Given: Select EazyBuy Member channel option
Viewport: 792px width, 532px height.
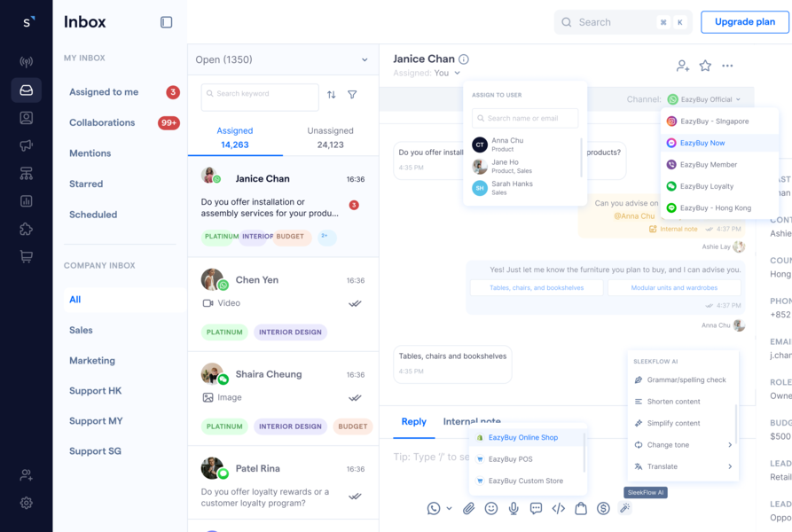Looking at the screenshot, I should 719,165.
